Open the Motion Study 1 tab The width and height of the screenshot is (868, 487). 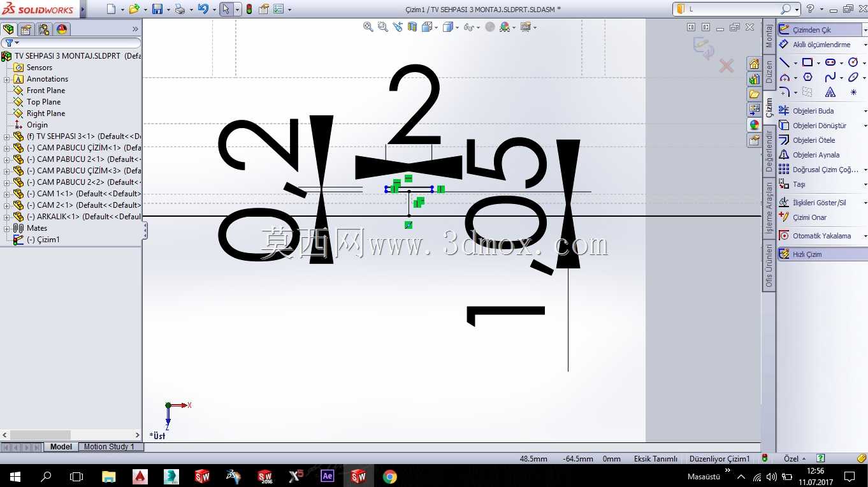click(109, 447)
